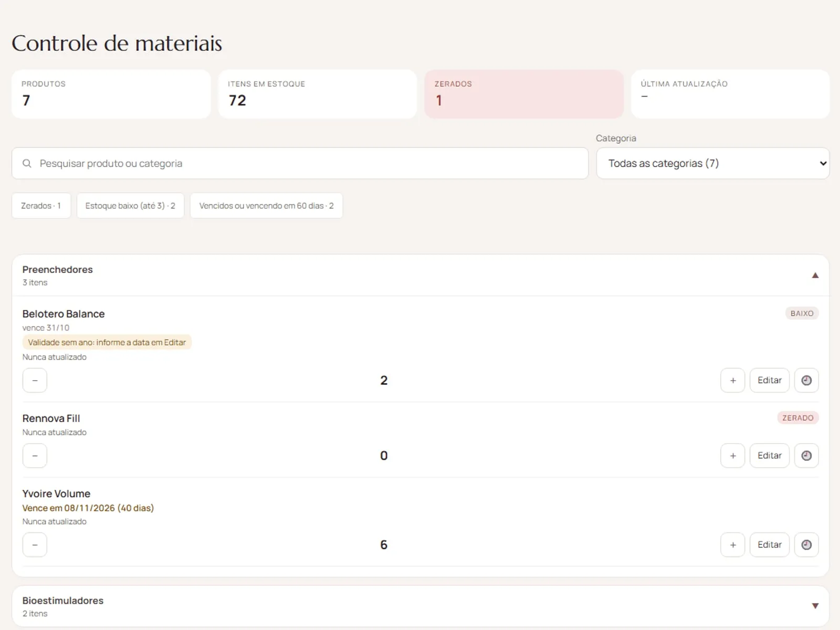
Task: Expand the Bioestimuladores section arrow
Action: point(815,606)
